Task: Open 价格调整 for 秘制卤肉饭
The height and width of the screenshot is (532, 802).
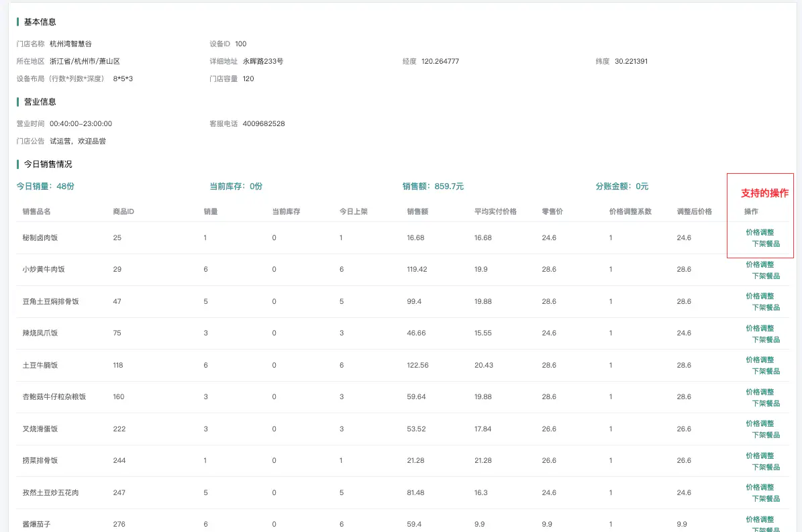Action: 760,233
